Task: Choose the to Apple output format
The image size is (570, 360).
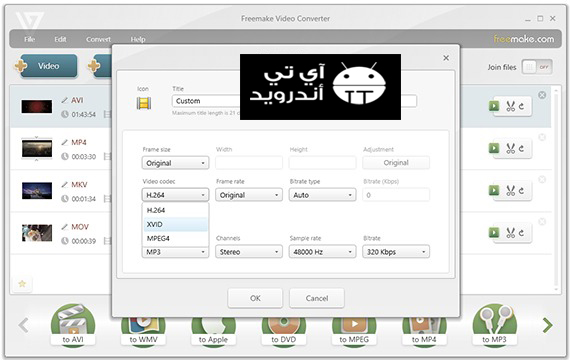Action: (x=213, y=331)
